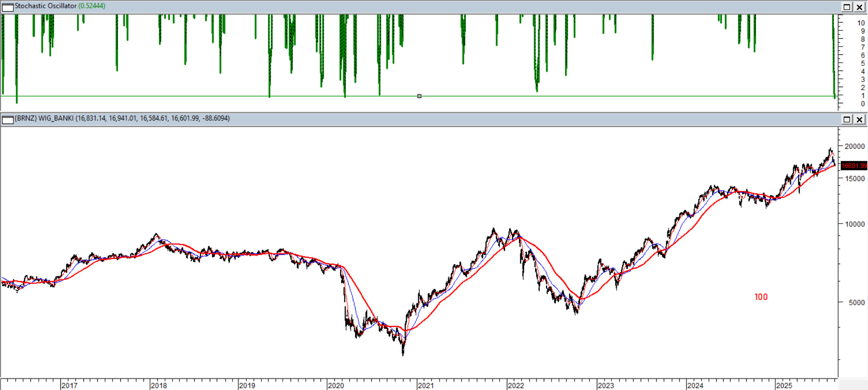868x390 pixels.
Task: Click the WIG_BANKI chart panel icon
Action: pyautogui.click(x=8, y=119)
